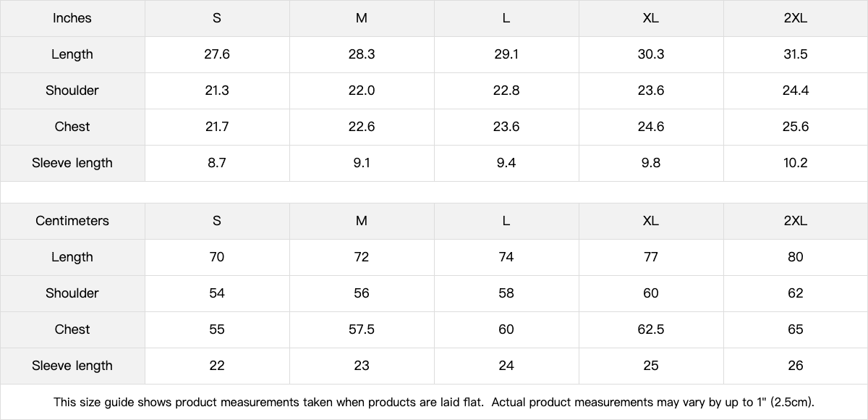This screenshot has width=868, height=420.
Task: Click the 27.6 length value for S
Action: tap(217, 54)
